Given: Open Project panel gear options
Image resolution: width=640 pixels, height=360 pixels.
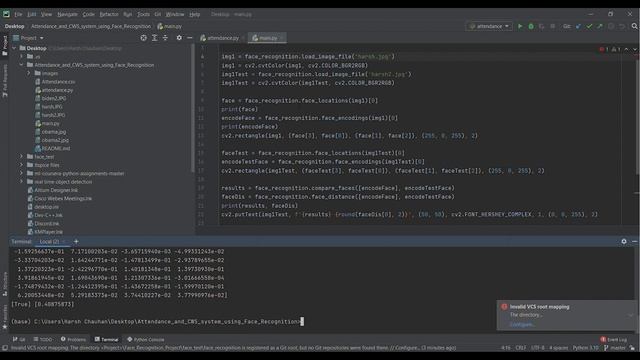Looking at the screenshot, I should tap(179, 38).
